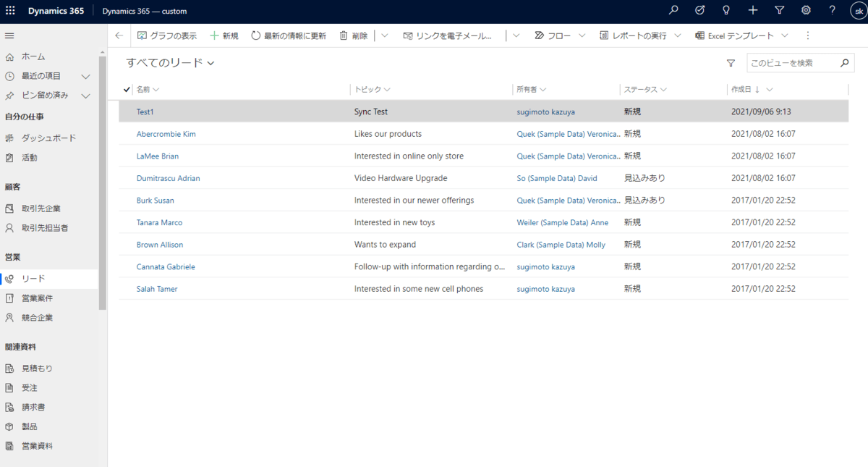Viewport: 868px width, 467px height.
Task: Open the help question mark
Action: [x=833, y=10]
